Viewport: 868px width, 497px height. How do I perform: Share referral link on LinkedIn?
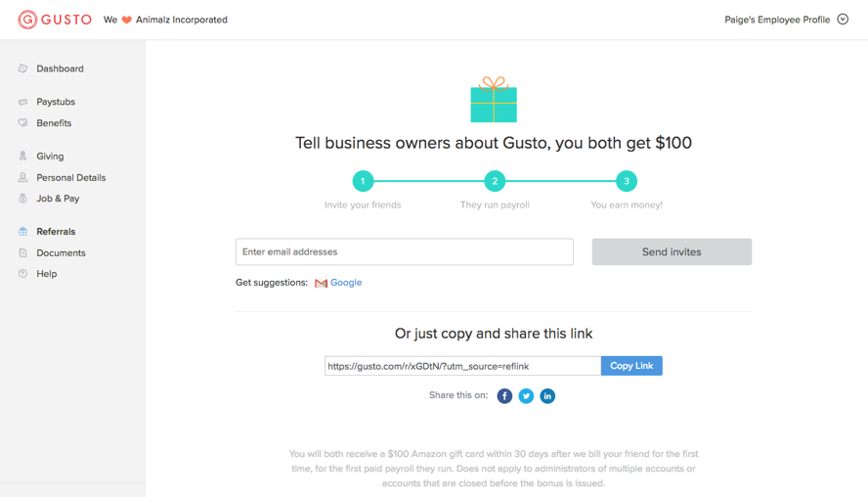[547, 396]
